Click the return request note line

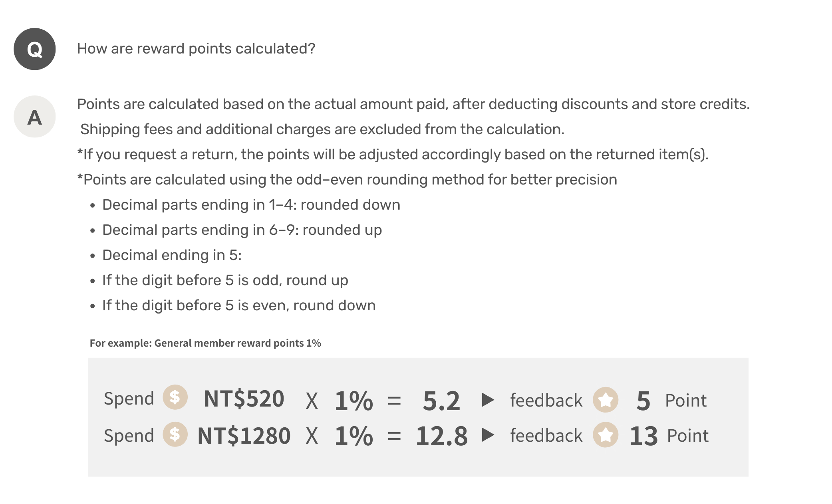click(x=393, y=155)
